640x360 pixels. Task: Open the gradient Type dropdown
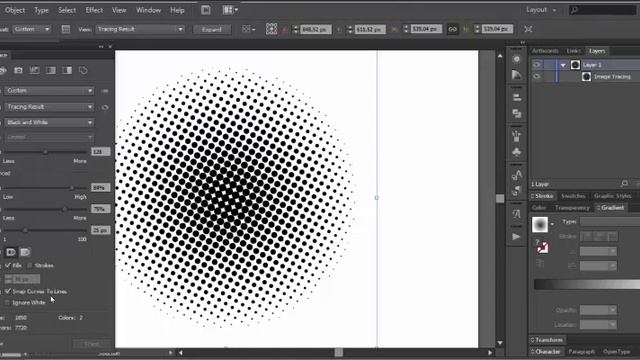[x=610, y=222]
